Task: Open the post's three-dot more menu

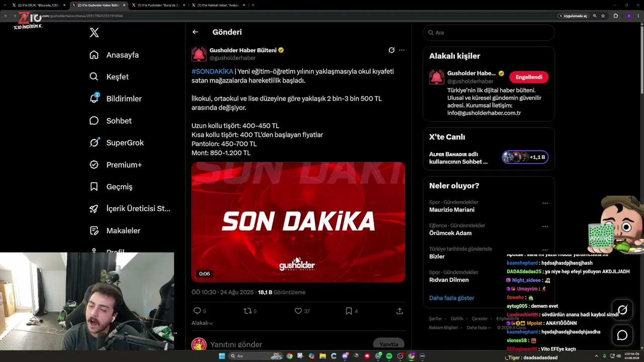Action: tap(401, 50)
